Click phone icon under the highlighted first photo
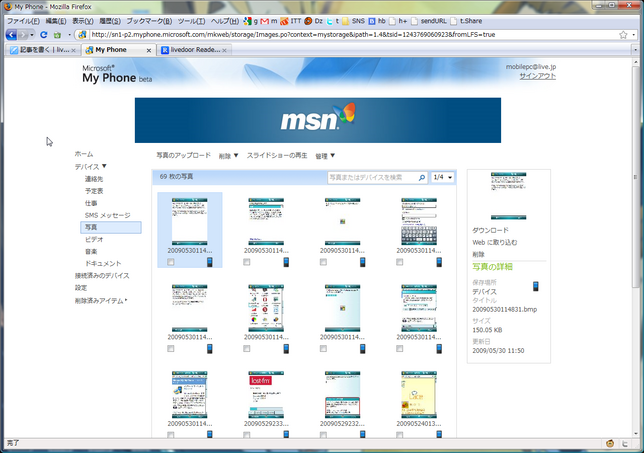The image size is (644, 453). pos(210,262)
